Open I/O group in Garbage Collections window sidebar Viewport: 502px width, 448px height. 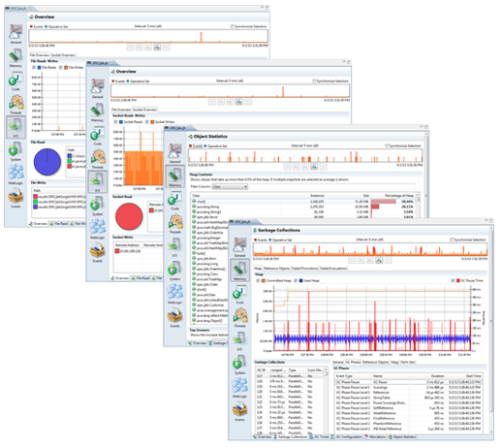pos(239,340)
